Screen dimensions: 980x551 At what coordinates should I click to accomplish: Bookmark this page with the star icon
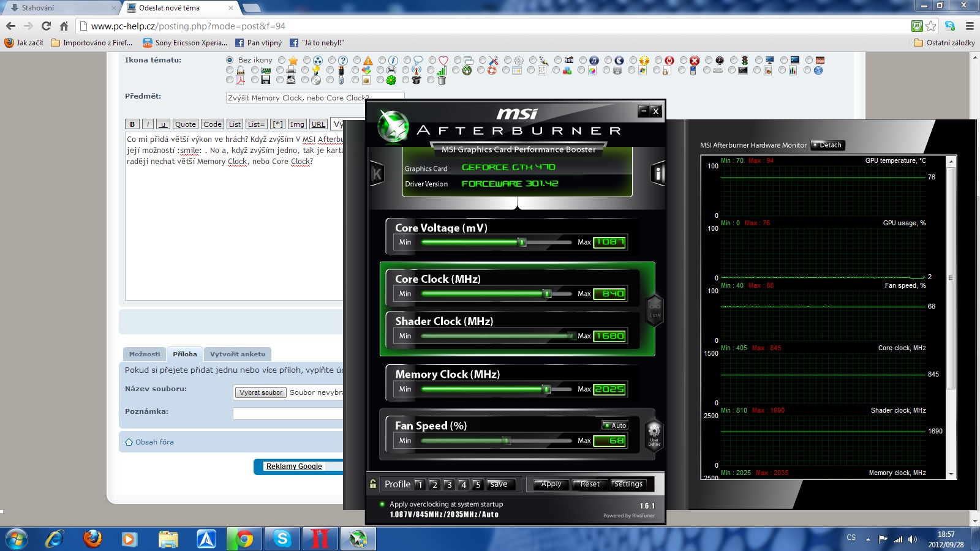931,26
